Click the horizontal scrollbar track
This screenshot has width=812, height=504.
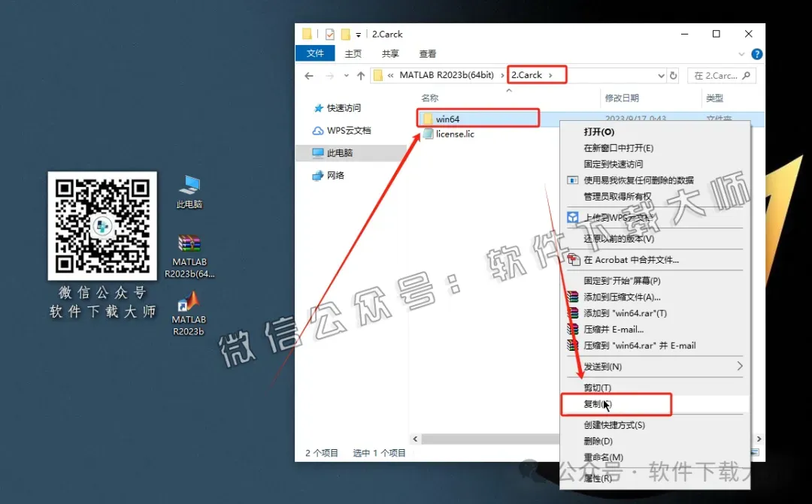[490, 439]
